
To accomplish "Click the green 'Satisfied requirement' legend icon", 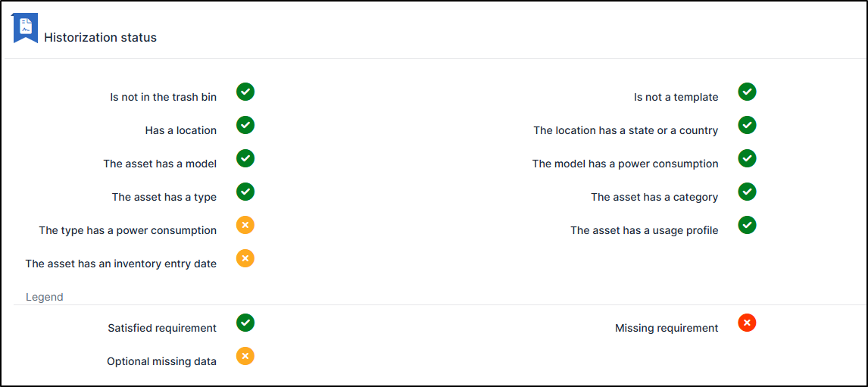I will tap(245, 323).
